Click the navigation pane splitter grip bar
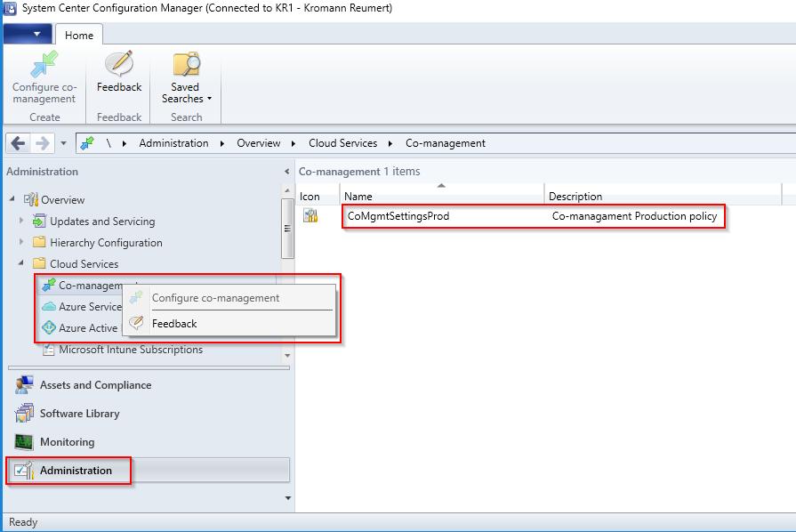 point(149,367)
